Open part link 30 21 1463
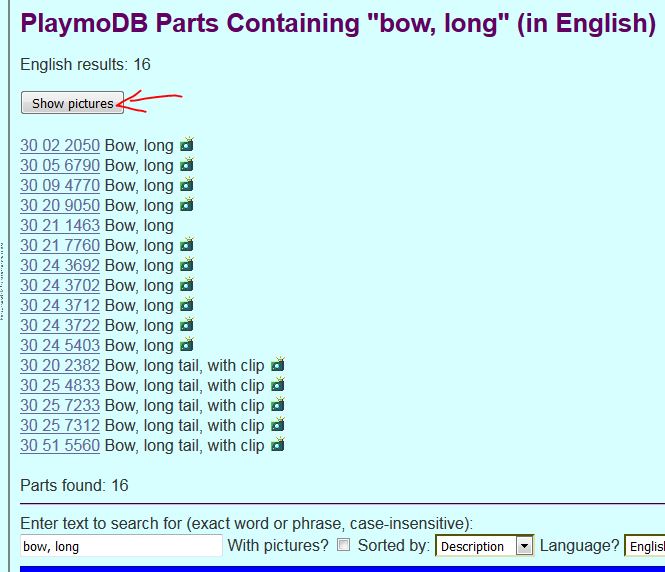The image size is (665, 572). [x=60, y=225]
